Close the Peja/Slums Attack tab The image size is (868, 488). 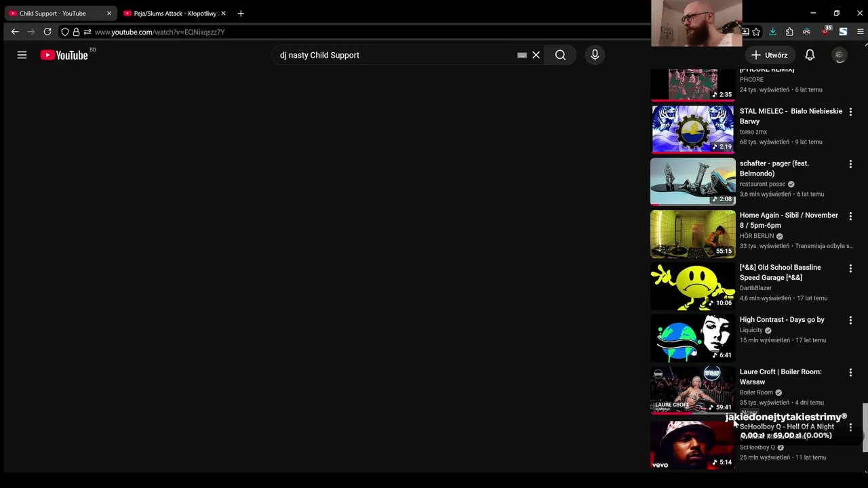click(x=223, y=14)
